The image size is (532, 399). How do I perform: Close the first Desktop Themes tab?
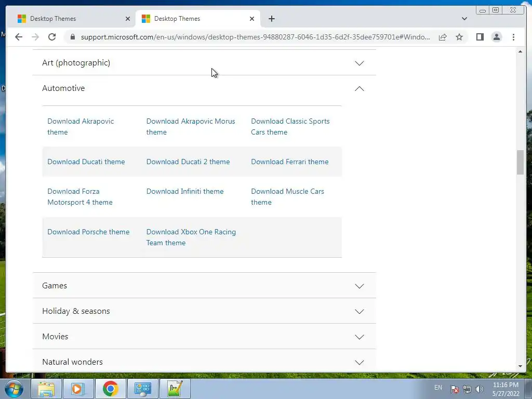128,19
